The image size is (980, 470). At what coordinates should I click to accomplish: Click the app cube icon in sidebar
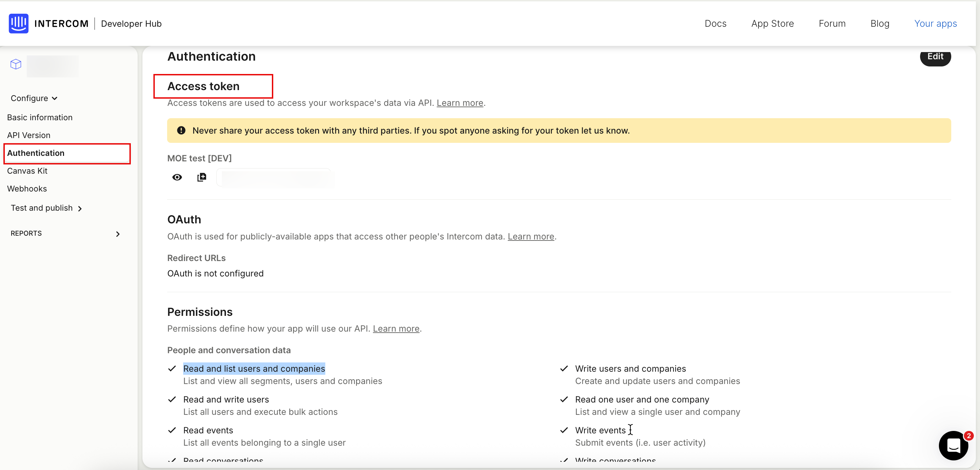(x=16, y=64)
